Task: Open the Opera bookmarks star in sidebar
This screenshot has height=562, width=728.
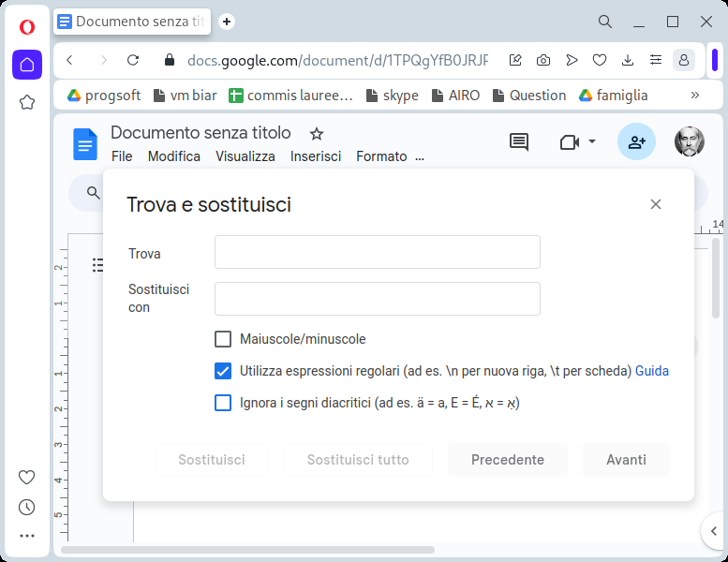Action: click(26, 102)
